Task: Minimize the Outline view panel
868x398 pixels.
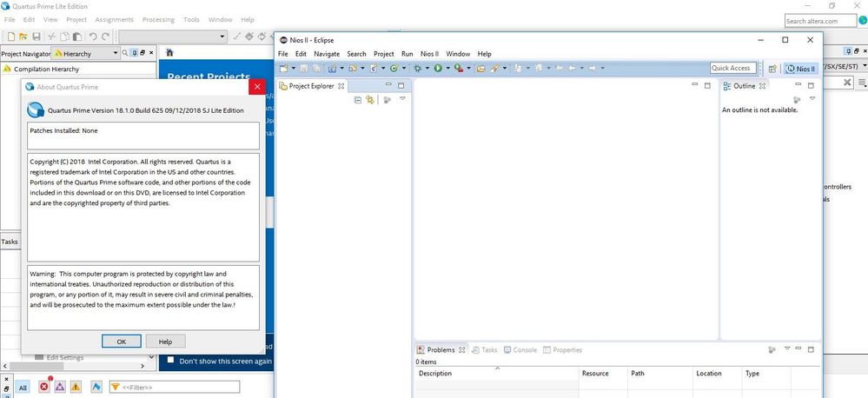Action: (798, 84)
